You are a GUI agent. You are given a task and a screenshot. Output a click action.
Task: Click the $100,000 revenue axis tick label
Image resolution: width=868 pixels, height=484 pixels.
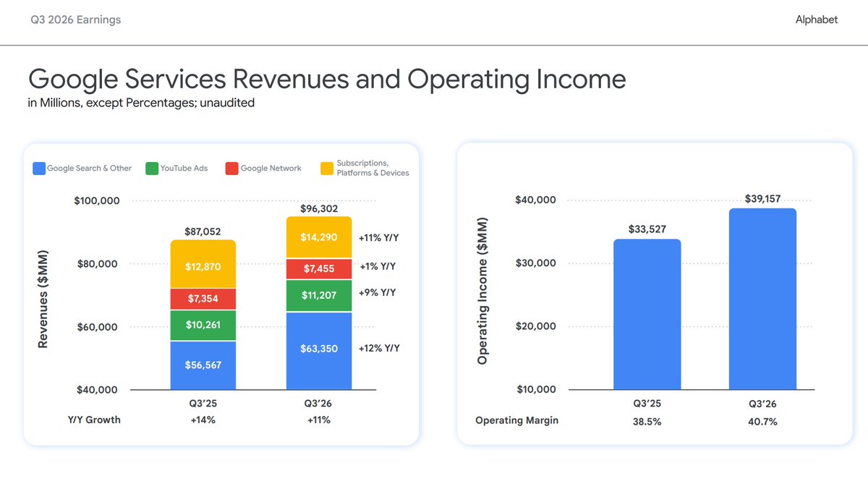tap(97, 200)
